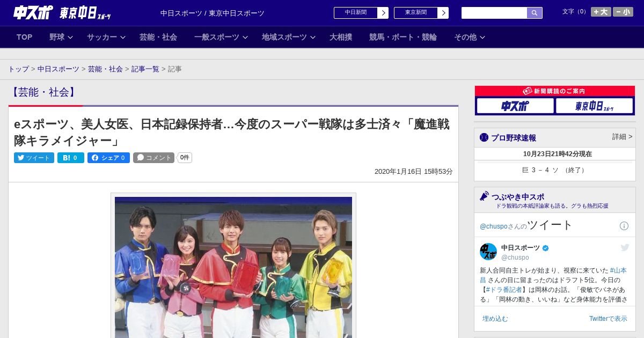Click the 巨 3-4 ソ score line
Screen dimensions: 644x338
[x=554, y=170]
